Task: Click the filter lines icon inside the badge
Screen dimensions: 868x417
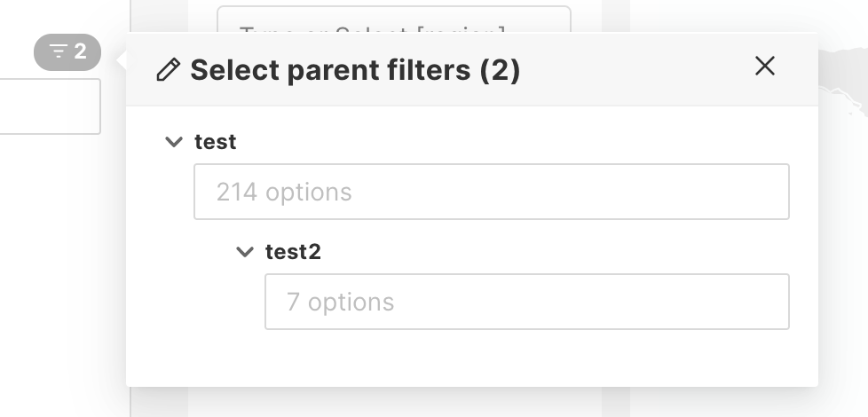Action: [59, 52]
